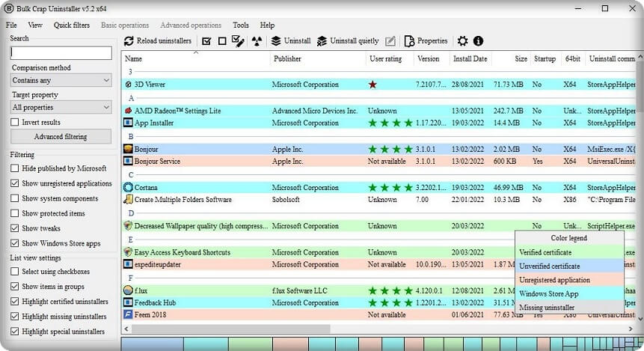Viewport: 644px width, 351px height.
Task: Sort by User rating column header
Action: tap(390, 59)
